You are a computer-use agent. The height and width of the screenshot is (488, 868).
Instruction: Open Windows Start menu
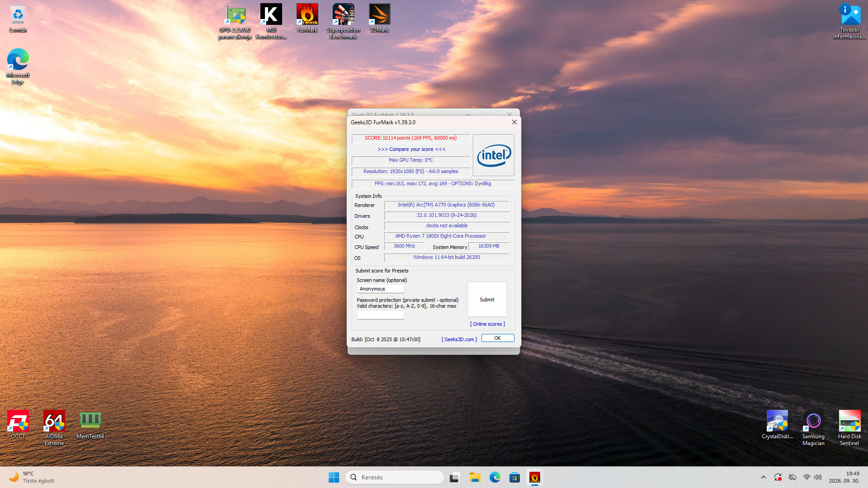pyautogui.click(x=334, y=477)
